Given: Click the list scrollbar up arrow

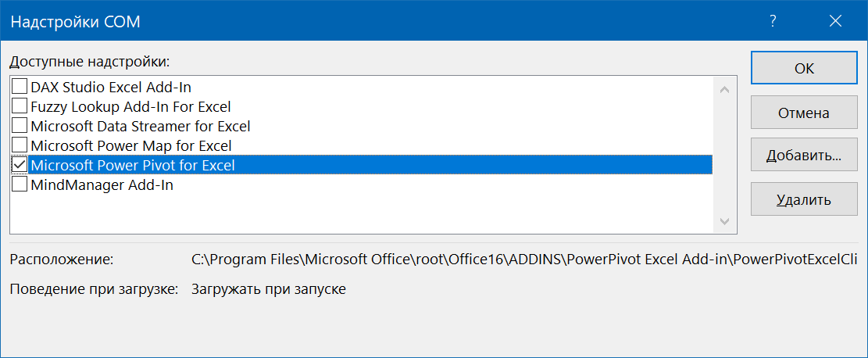Looking at the screenshot, I should coord(724,89).
